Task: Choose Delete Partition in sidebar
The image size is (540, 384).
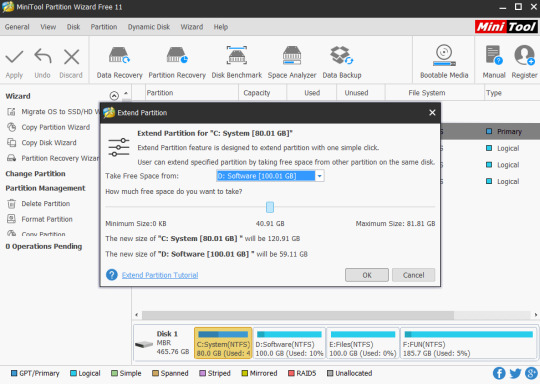Action: click(38, 204)
